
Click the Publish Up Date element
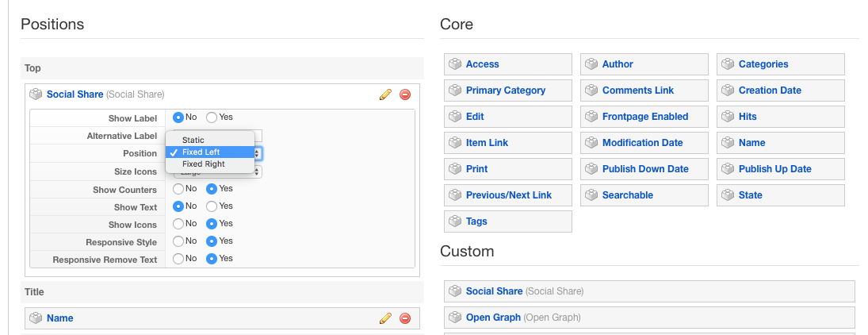pyautogui.click(x=774, y=169)
